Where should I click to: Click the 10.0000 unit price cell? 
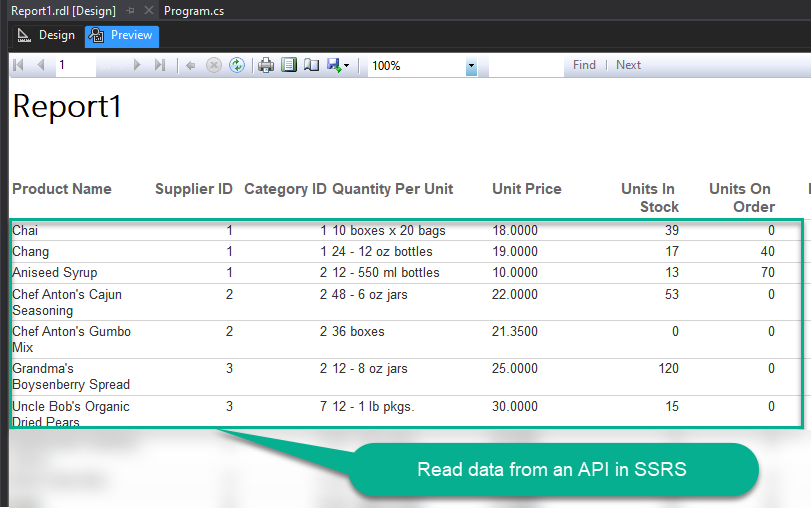[515, 273]
